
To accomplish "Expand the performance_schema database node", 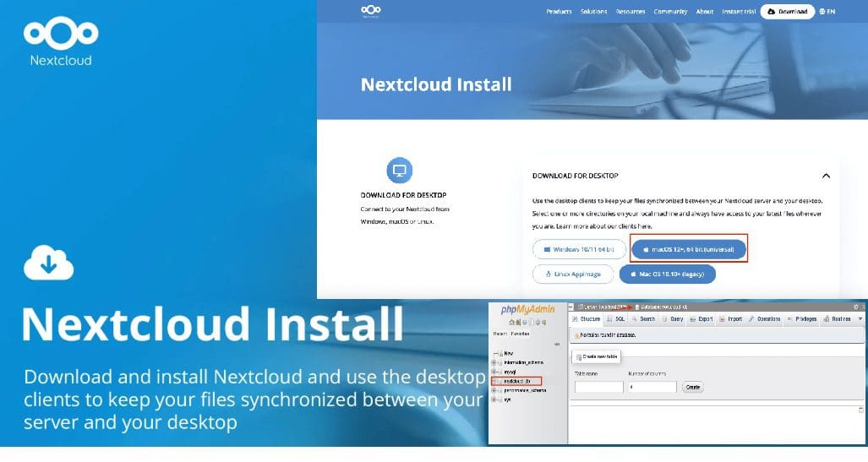I will click(x=494, y=390).
